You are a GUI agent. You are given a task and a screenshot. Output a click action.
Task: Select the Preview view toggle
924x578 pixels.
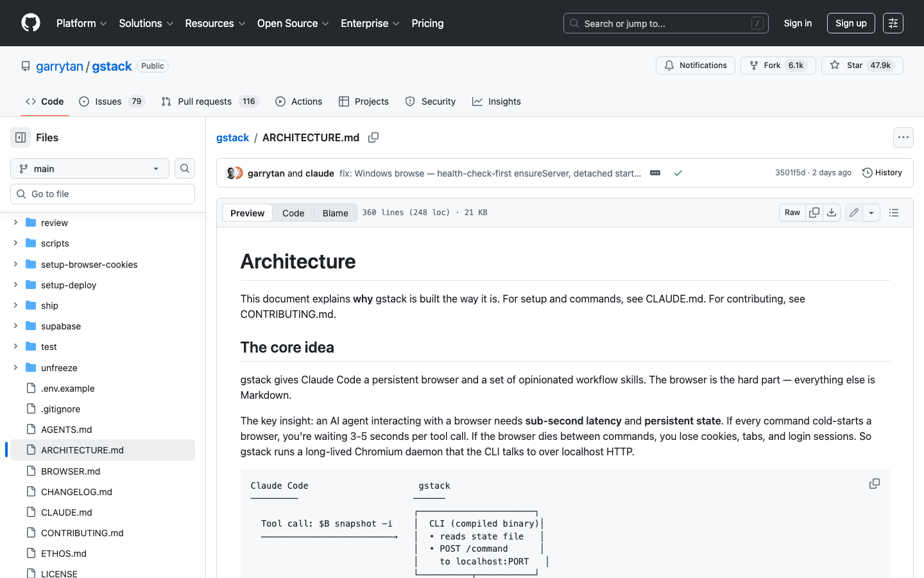(247, 213)
